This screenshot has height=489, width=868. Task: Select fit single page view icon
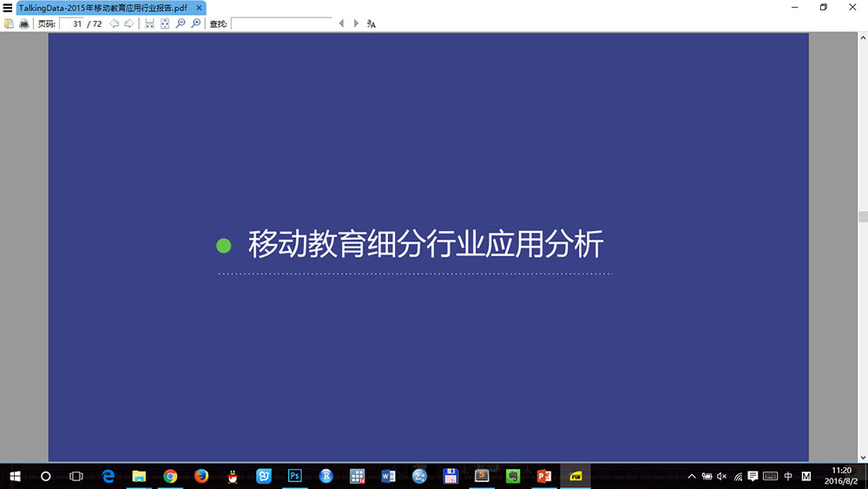[x=165, y=23]
